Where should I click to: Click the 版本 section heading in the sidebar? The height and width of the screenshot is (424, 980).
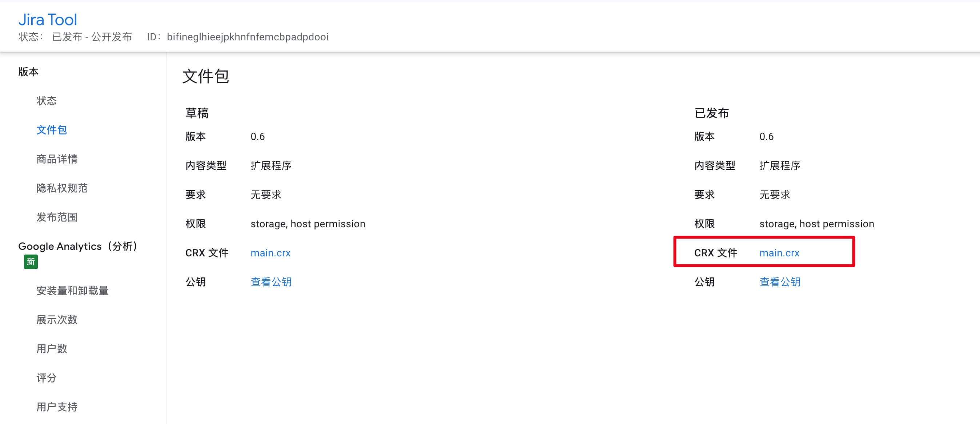28,72
